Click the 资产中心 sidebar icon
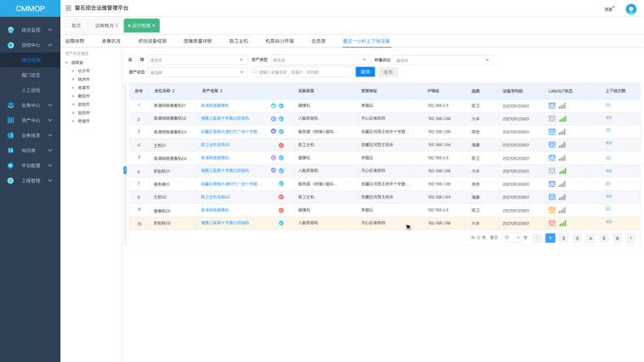644x362 pixels. pos(10,121)
